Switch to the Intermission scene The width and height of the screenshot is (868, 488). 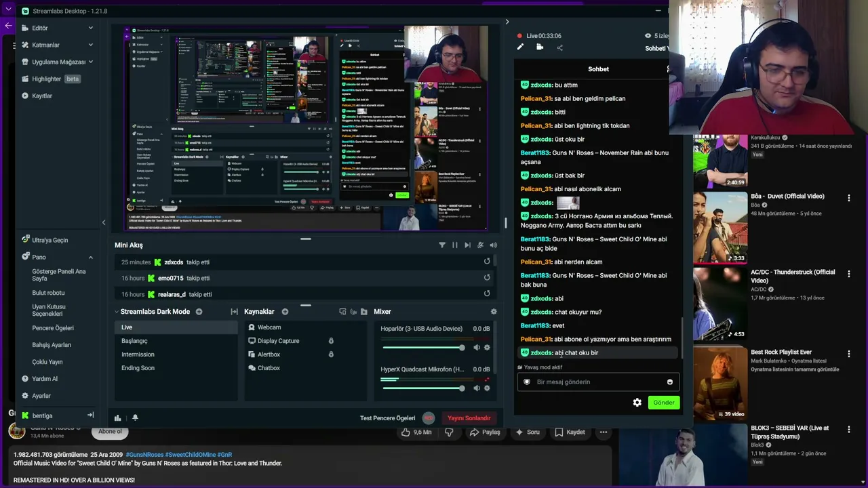coord(176,354)
